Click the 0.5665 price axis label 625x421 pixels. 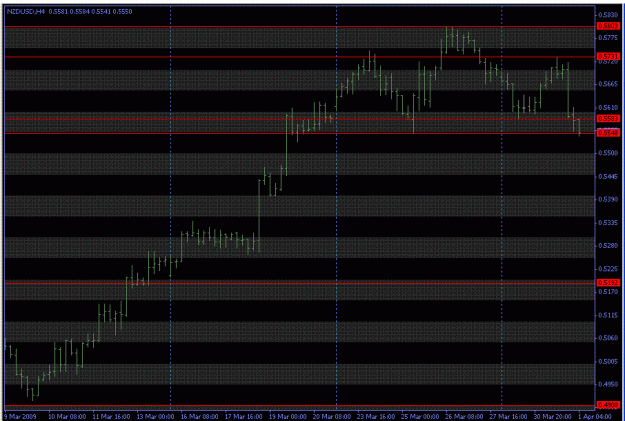[607, 84]
